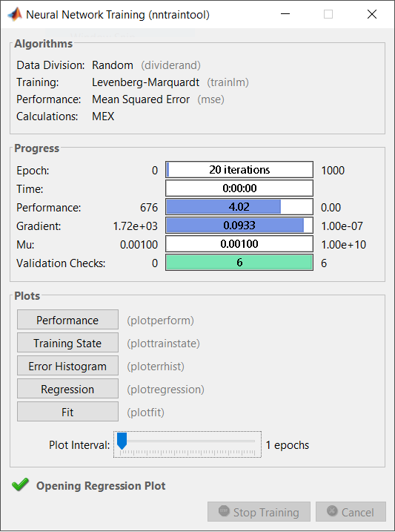
Task: Open the Performance plot
Action: pos(67,320)
